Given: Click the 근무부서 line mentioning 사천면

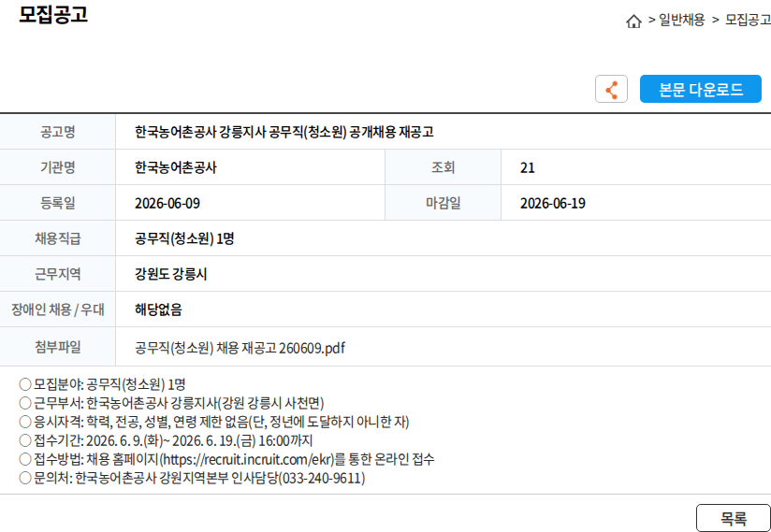Looking at the screenshot, I should pyautogui.click(x=171, y=403).
